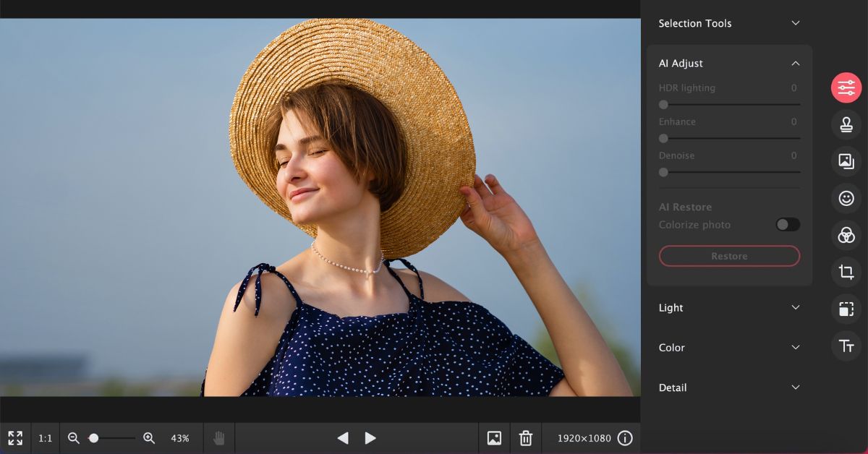Expand the Light section

pos(729,308)
